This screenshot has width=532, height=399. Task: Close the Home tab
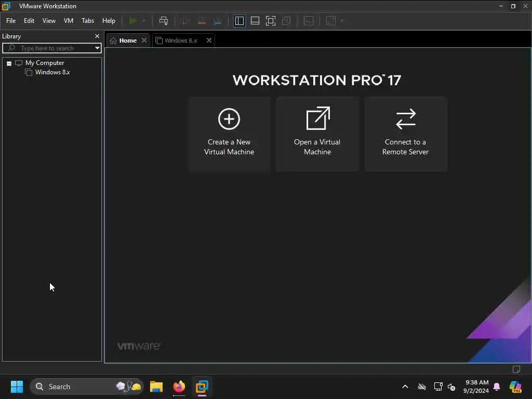tap(144, 41)
